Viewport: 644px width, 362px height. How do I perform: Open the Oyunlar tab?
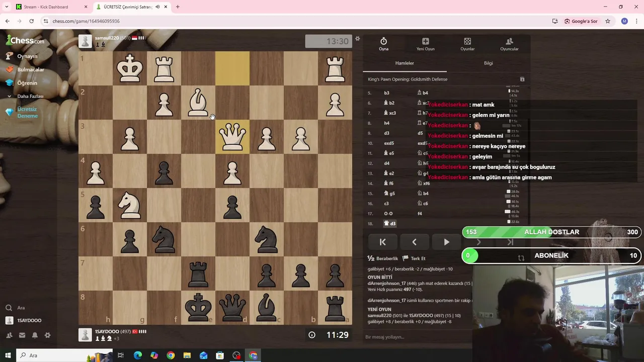coord(467,44)
